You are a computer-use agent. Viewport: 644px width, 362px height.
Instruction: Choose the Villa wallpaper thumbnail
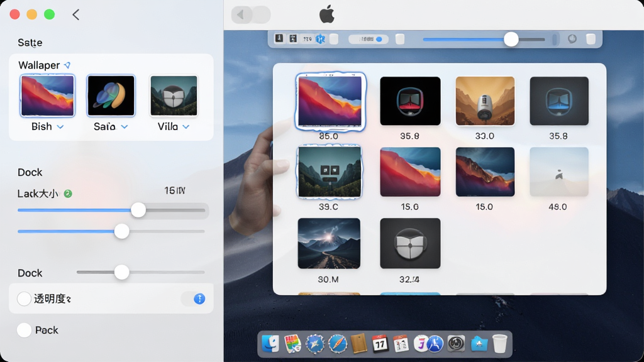[x=174, y=96]
